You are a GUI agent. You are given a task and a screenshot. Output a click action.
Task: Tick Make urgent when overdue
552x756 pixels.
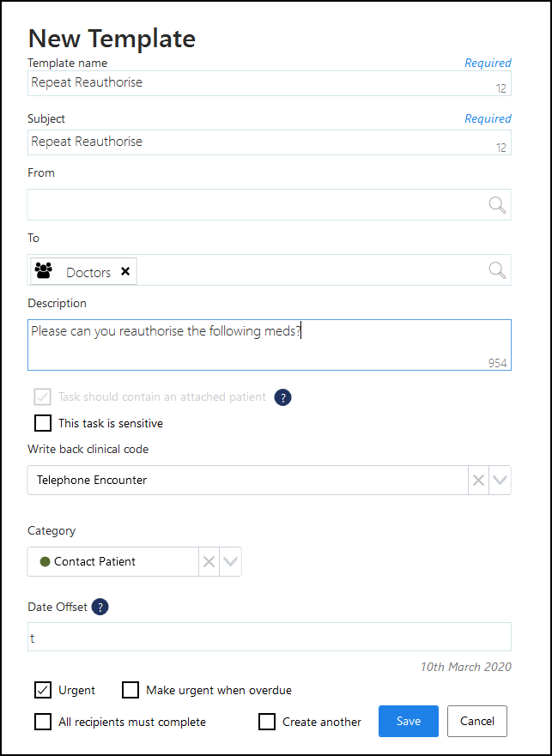pos(130,690)
